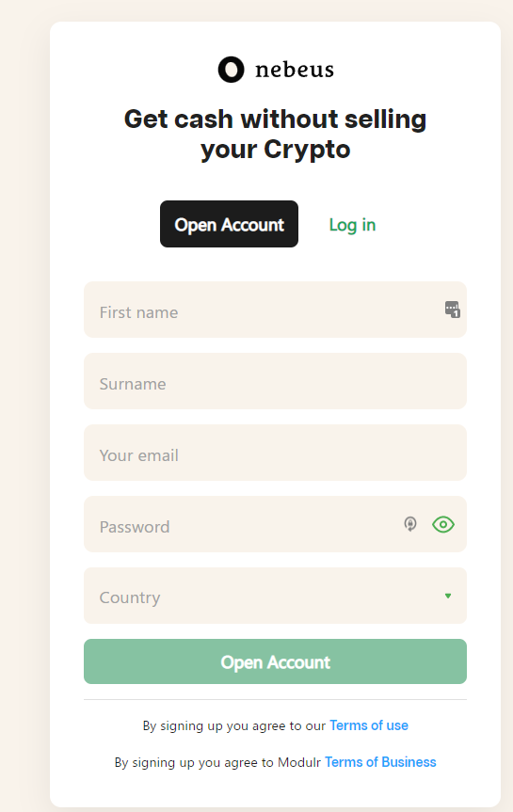Screen dimensions: 513x812
Task: Click the nebeus circular logo icon
Action: pyautogui.click(x=231, y=70)
